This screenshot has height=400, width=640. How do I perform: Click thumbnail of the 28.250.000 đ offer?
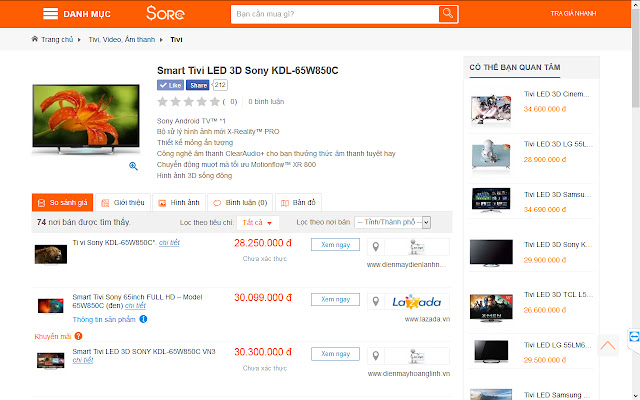click(51, 254)
